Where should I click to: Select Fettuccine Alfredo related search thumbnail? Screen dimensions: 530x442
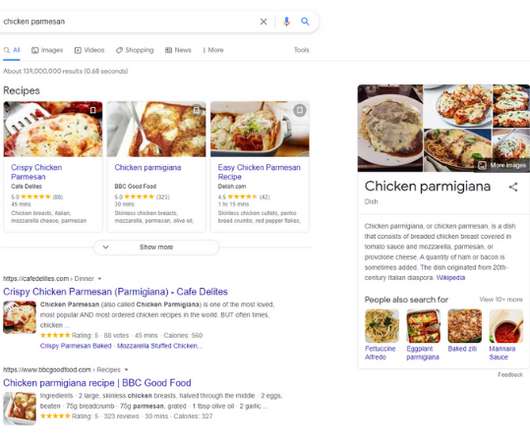tap(382, 326)
